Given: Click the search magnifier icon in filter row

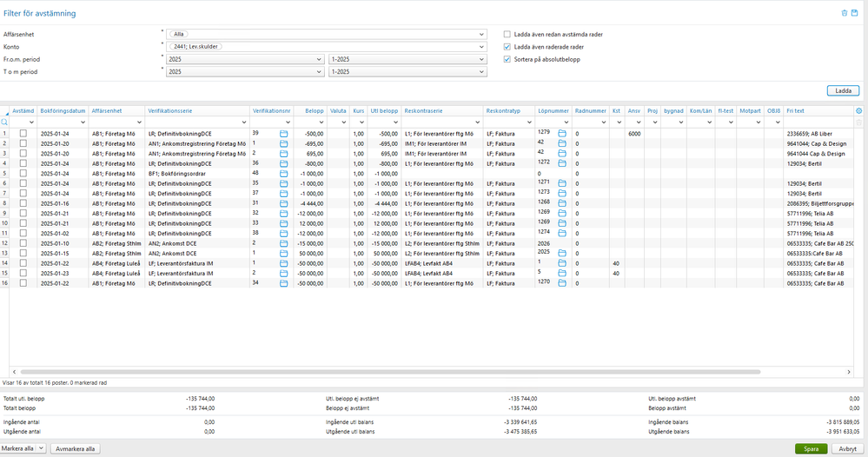Looking at the screenshot, I should tap(5, 123).
